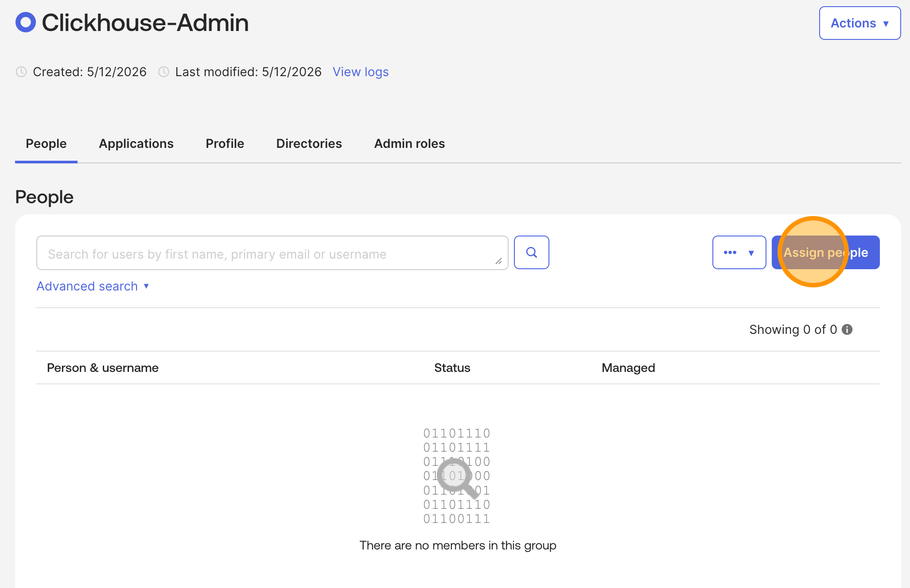Click the Created date clock icon
Viewport: 910px width, 588px height.
(21, 72)
